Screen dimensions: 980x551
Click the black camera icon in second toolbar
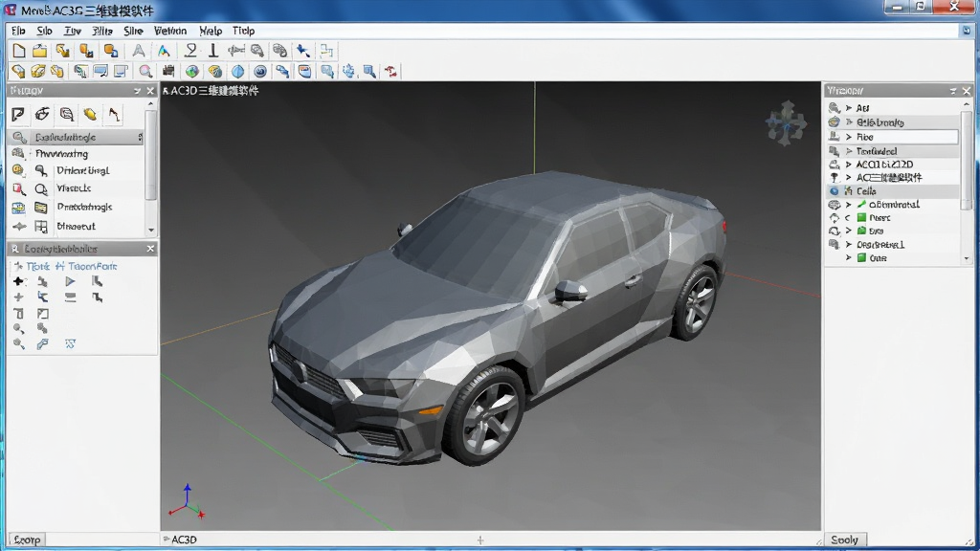click(x=168, y=71)
